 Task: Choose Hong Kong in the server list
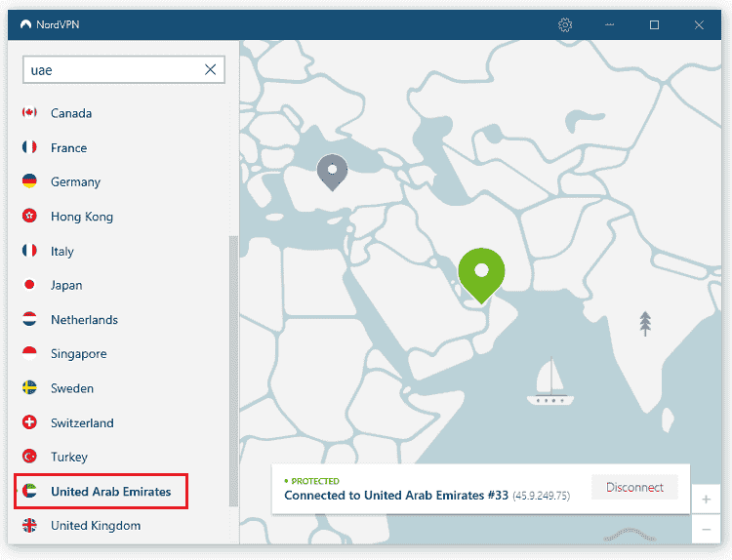[82, 217]
